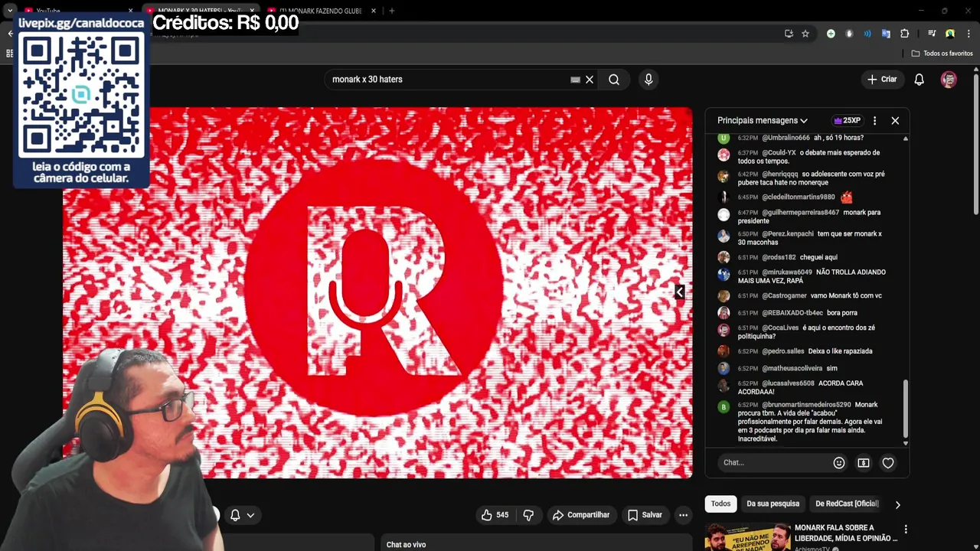Open the hand-shaped extension icon
The width and height of the screenshot is (980, 551).
coord(849,34)
